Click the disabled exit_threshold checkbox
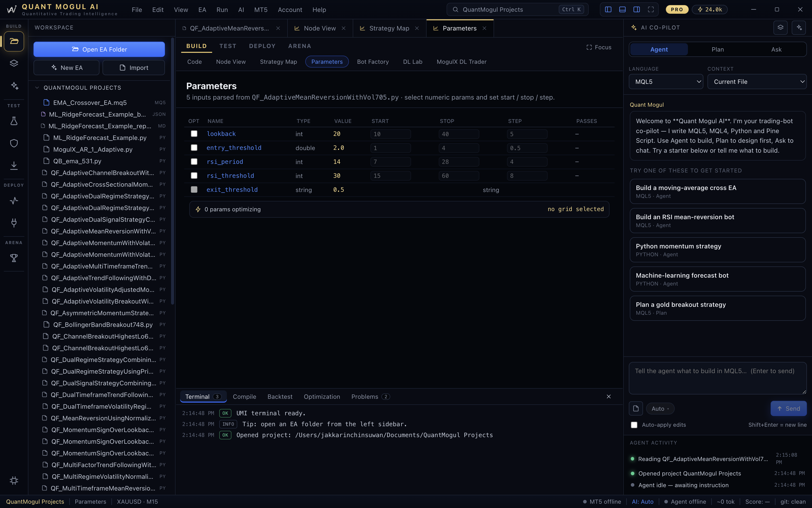This screenshot has width=812, height=508. pos(194,189)
